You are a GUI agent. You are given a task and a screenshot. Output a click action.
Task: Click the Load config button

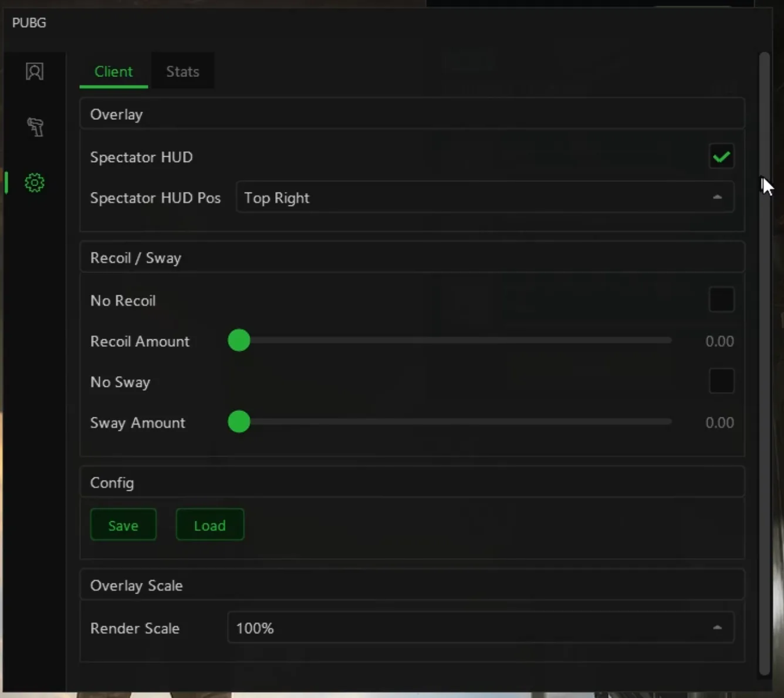(x=209, y=525)
